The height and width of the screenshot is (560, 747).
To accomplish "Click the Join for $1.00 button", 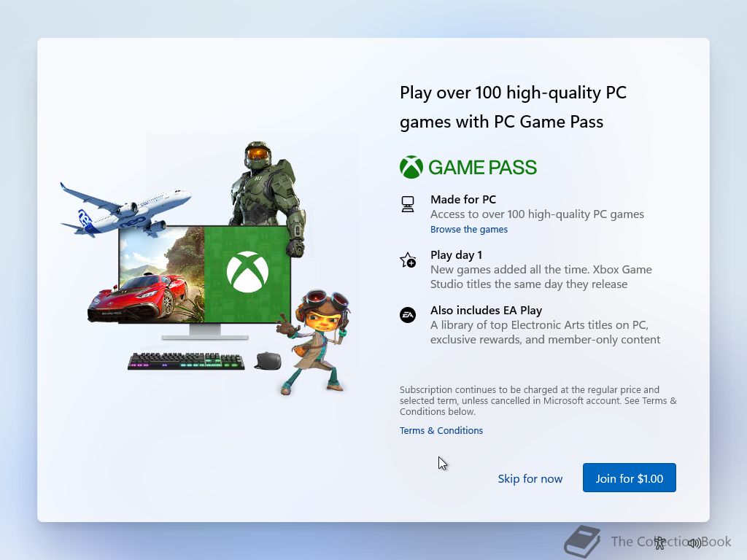I will tap(630, 478).
